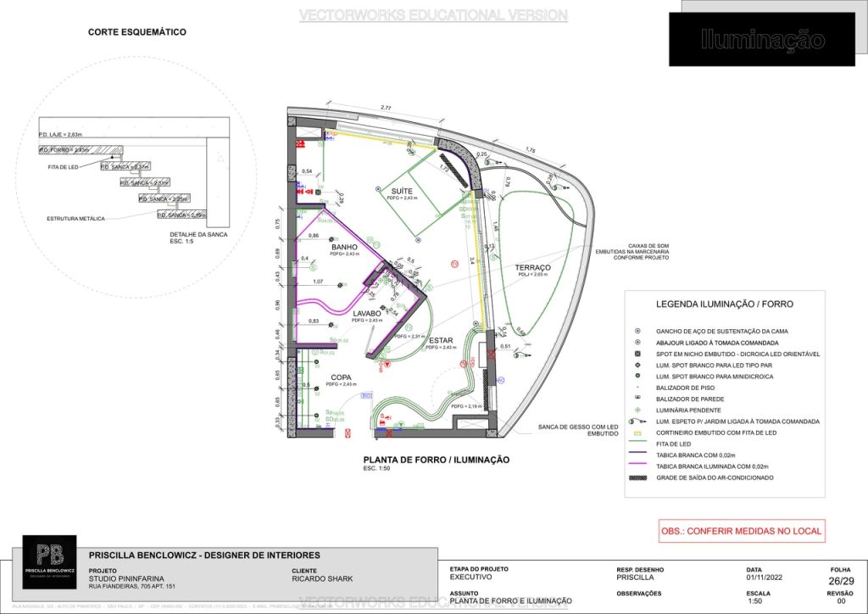Click the ESCALA value 1:50 in title block
The width and height of the screenshot is (868, 614).
click(x=754, y=600)
